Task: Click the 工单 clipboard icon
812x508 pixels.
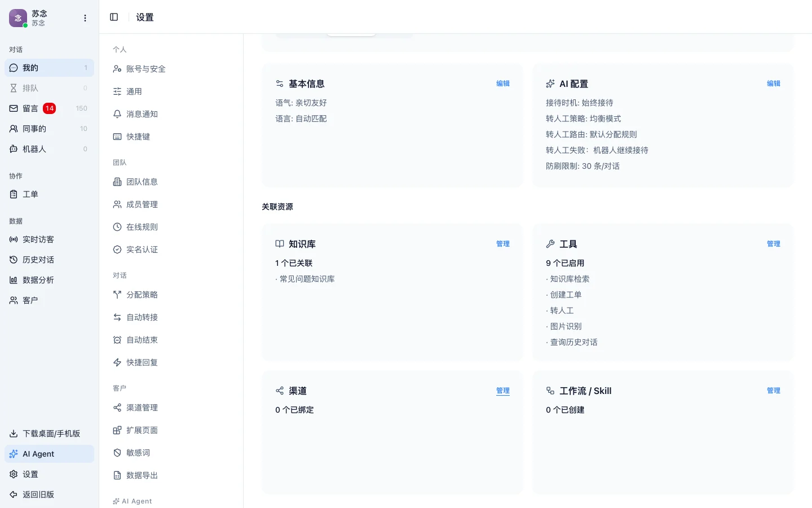Action: [x=14, y=194]
